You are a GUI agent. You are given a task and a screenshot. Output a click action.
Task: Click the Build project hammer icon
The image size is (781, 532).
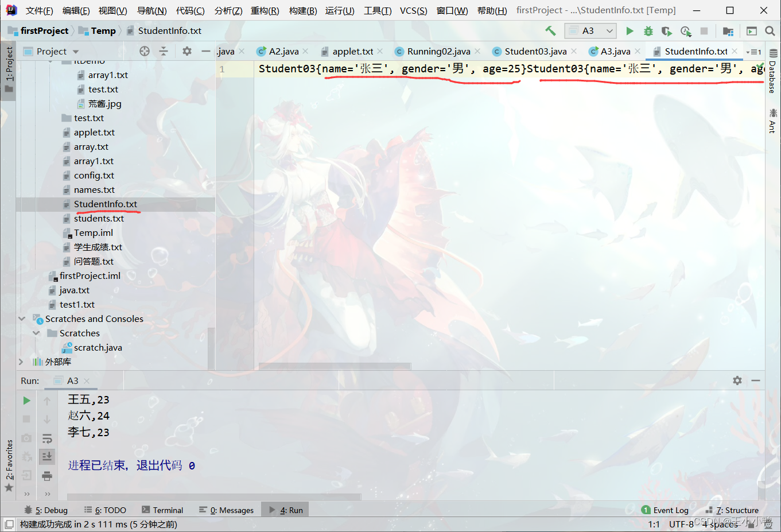click(x=550, y=31)
